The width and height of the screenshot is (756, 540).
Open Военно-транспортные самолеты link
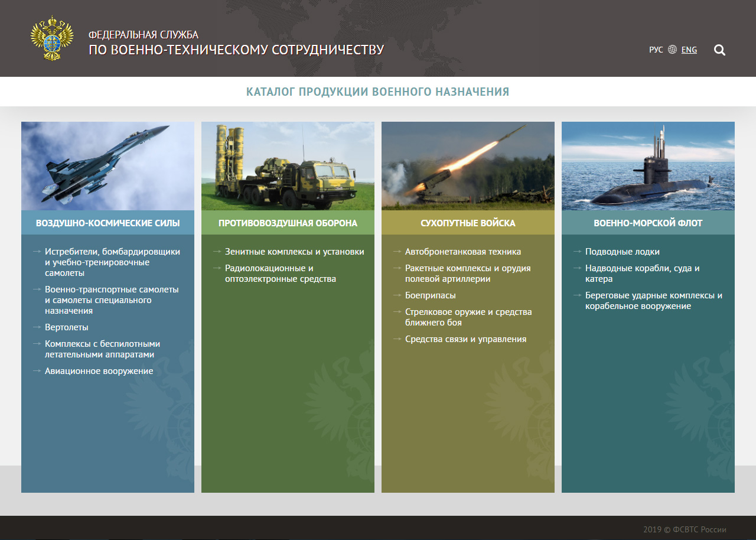[x=112, y=300]
